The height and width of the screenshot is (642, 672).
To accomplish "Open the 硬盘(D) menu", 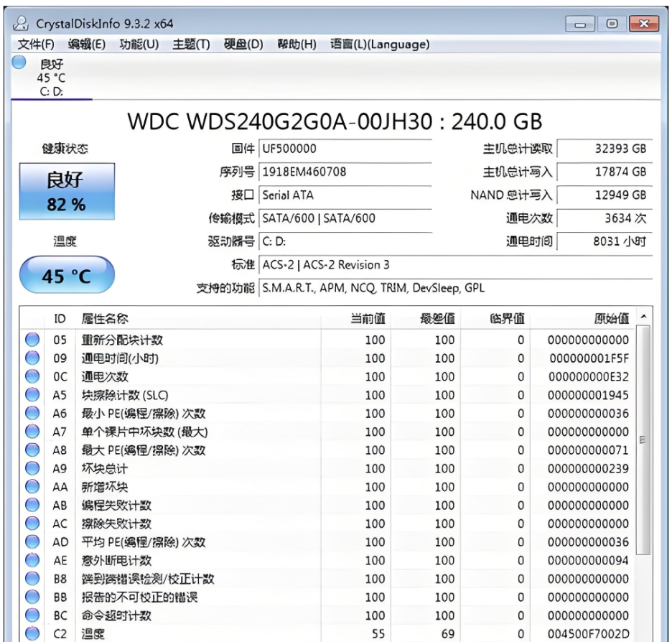I will tap(243, 45).
